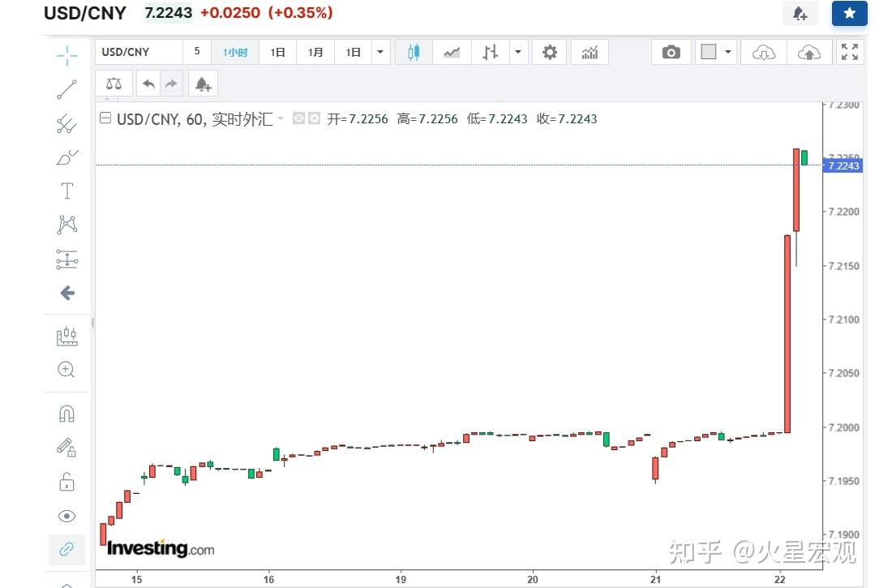Create a price alert with the bell icon
The height and width of the screenshot is (588, 879).
point(202,83)
